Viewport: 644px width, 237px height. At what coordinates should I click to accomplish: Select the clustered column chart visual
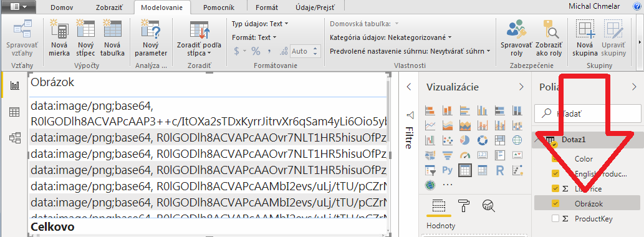[x=482, y=110]
